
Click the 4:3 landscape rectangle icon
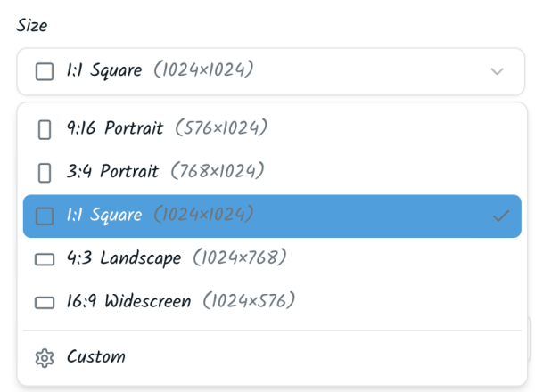click(44, 259)
